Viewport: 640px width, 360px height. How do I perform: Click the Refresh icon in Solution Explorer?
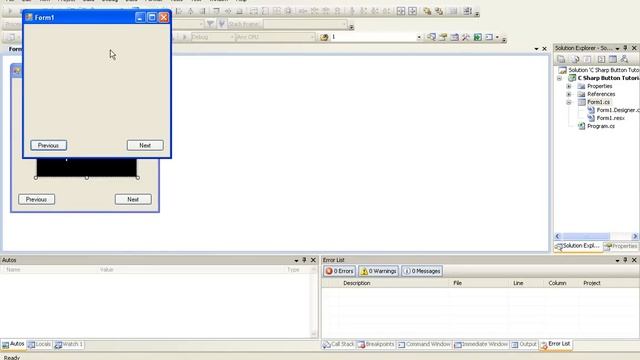coord(587,59)
